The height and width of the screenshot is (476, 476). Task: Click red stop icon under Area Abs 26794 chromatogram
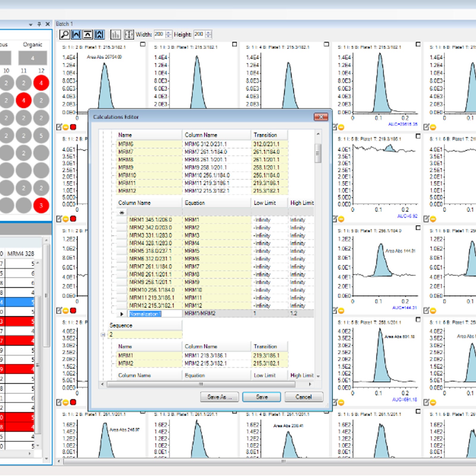coord(73,127)
